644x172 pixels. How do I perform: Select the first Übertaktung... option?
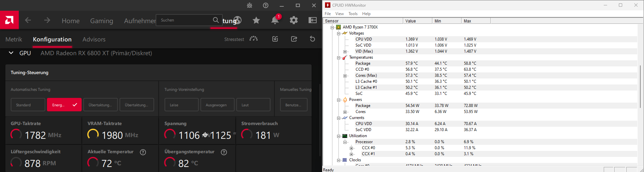(x=100, y=105)
